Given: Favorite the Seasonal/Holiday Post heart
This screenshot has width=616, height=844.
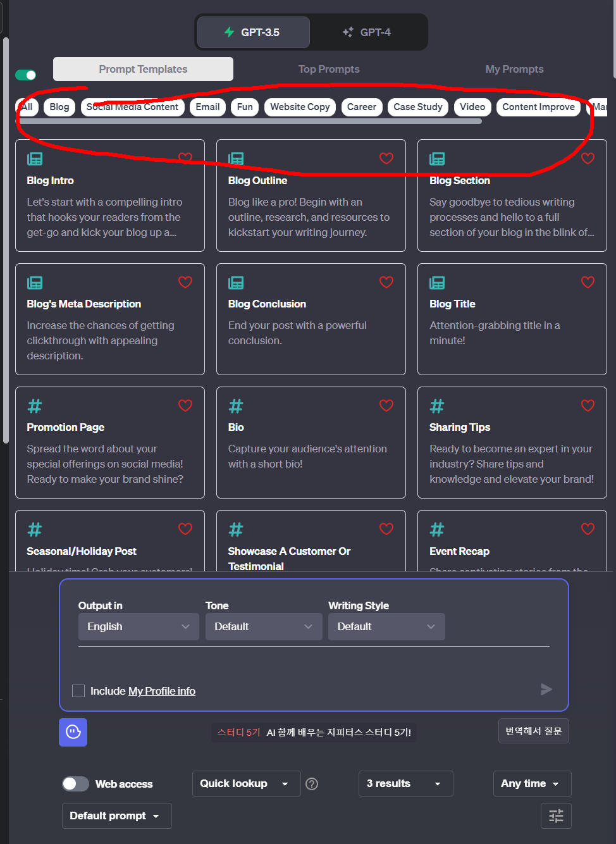Looking at the screenshot, I should [185, 529].
